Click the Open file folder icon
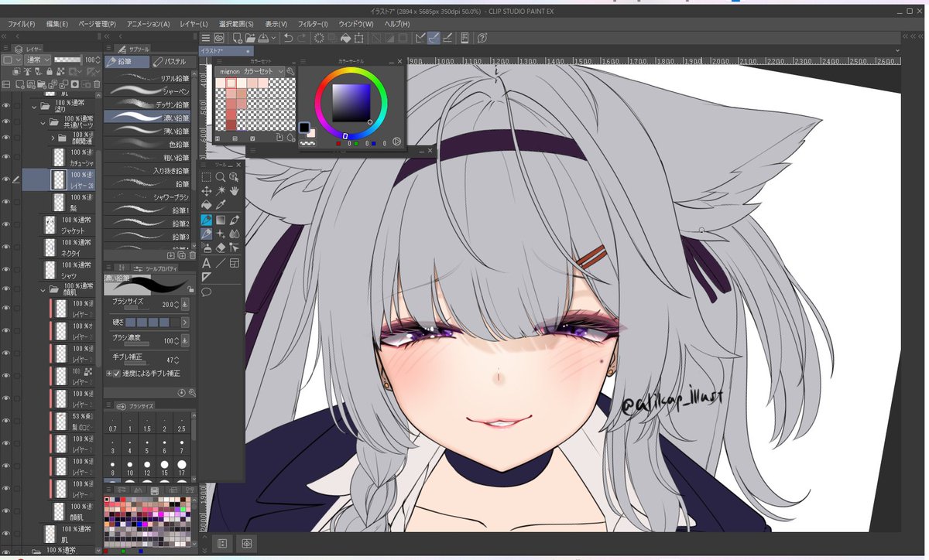The height and width of the screenshot is (560, 929). coord(251,37)
